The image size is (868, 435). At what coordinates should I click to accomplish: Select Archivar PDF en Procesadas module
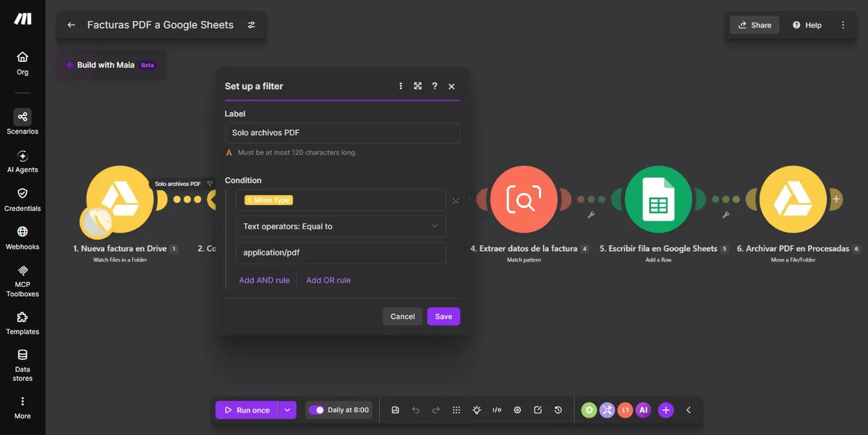(x=793, y=199)
